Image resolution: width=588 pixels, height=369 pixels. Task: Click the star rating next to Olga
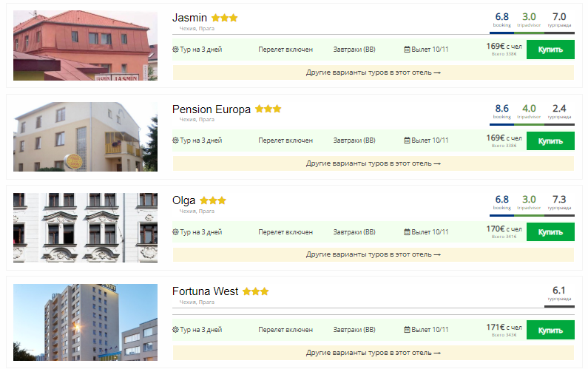(x=212, y=200)
